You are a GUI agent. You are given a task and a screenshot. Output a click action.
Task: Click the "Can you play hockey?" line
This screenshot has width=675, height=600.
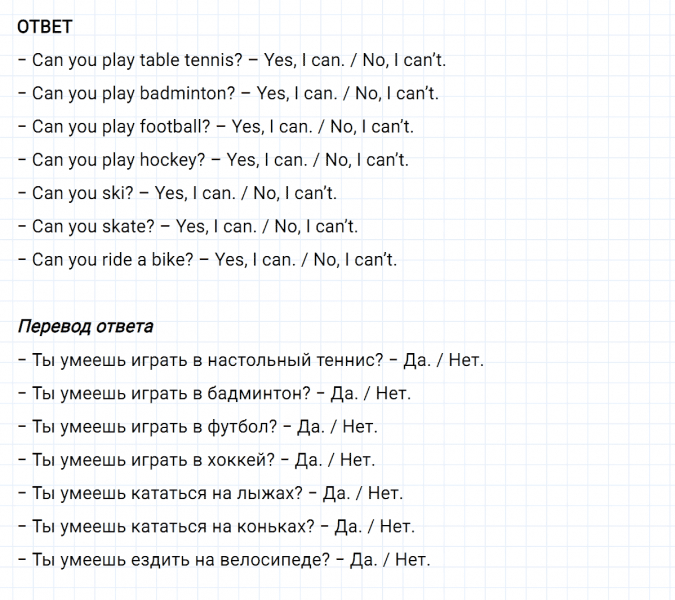(x=118, y=160)
